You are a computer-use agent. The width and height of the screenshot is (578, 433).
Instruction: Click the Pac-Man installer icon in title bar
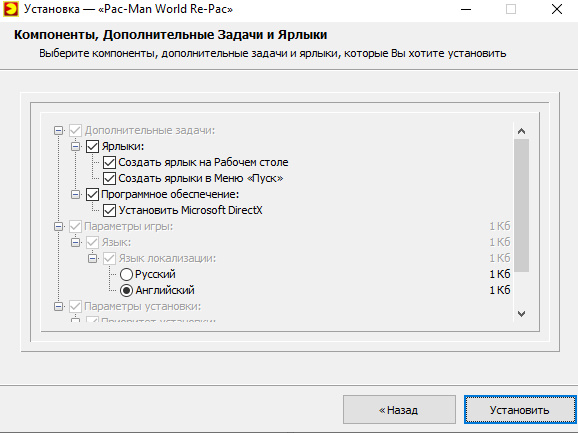11,9
